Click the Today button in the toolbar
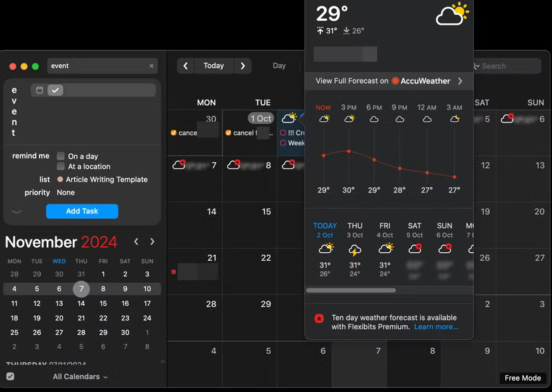The width and height of the screenshot is (552, 392). (213, 66)
